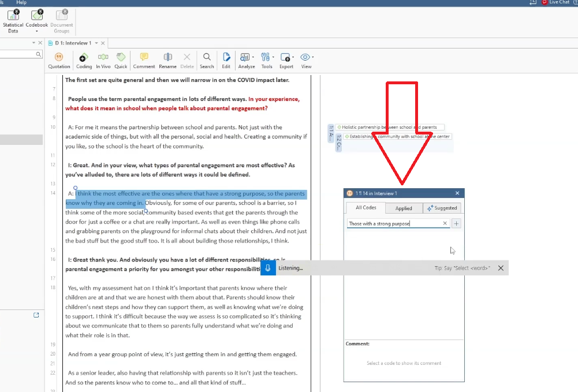Open the Help menu
Viewport: 578px width, 392px height.
pos(21,2)
